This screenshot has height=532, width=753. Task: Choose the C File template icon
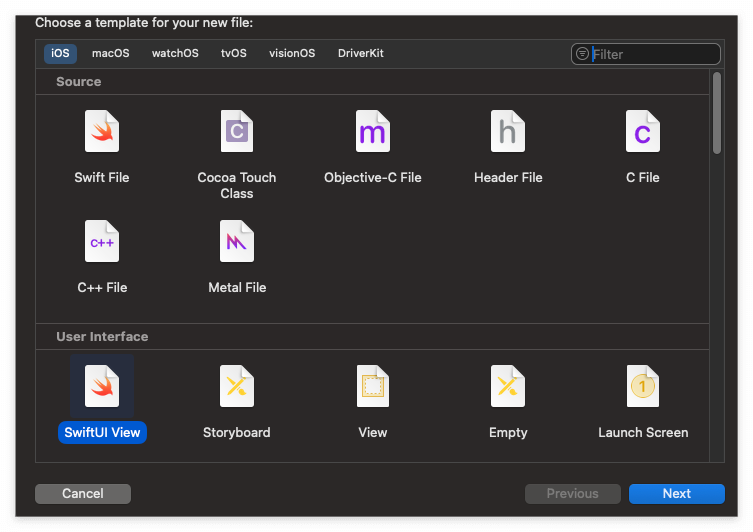pyautogui.click(x=643, y=131)
